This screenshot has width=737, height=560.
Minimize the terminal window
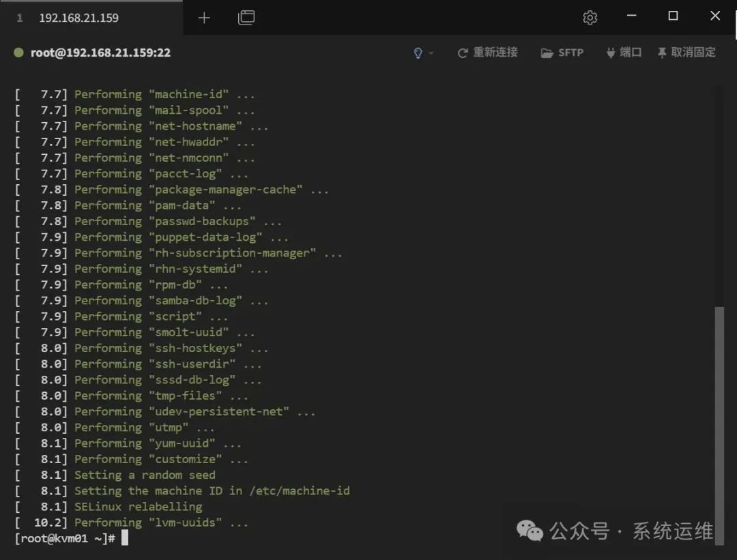point(631,16)
